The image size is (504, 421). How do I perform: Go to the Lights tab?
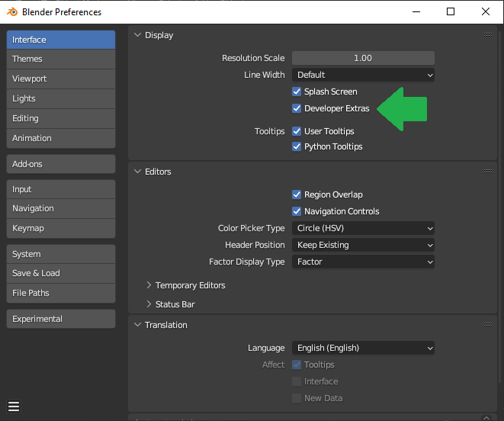(61, 98)
